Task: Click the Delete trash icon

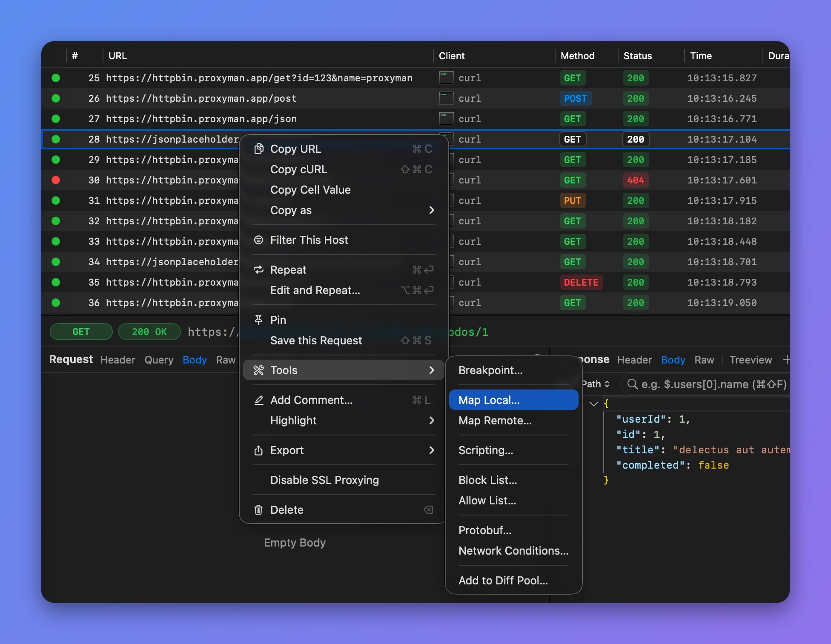Action: point(258,510)
